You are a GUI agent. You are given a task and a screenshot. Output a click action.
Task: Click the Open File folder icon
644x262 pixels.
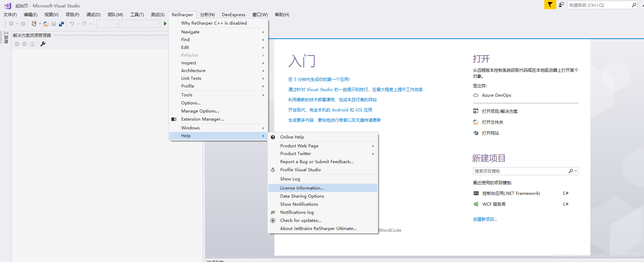click(46, 24)
